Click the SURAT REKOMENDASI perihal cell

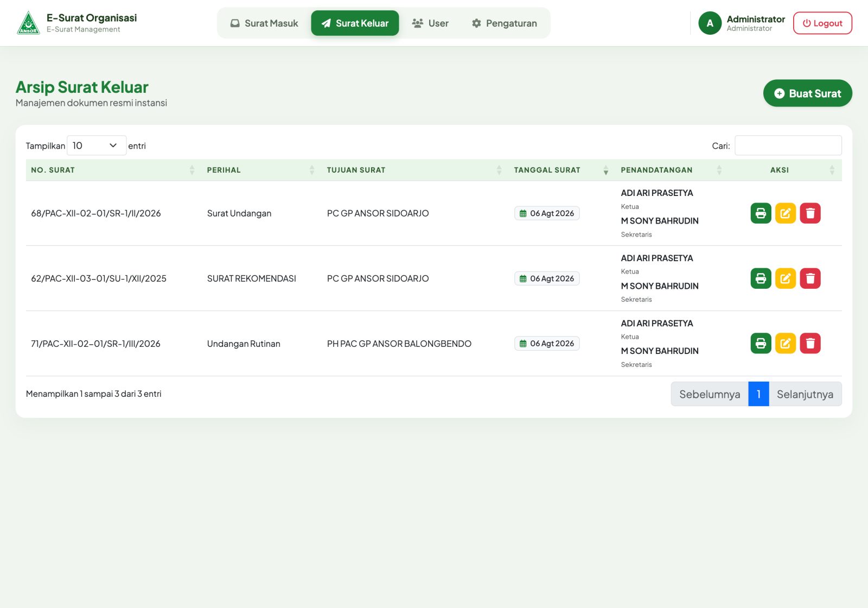click(252, 278)
